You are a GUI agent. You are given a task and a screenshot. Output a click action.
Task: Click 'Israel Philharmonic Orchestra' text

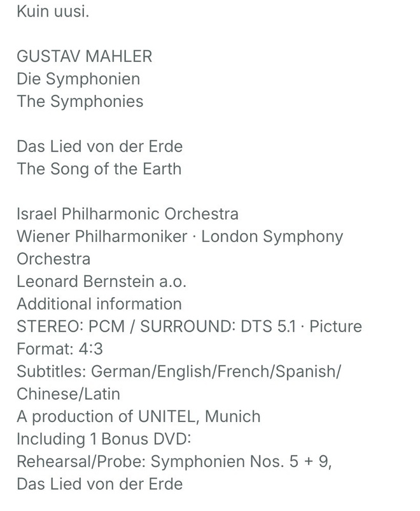[128, 214]
